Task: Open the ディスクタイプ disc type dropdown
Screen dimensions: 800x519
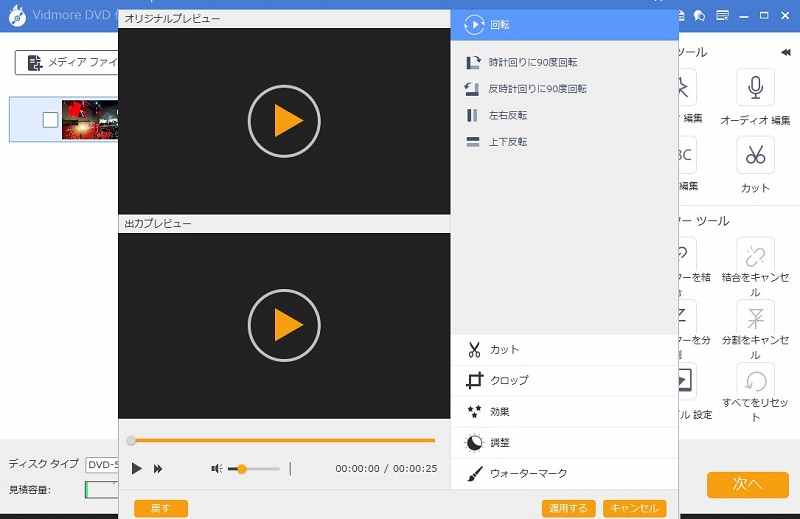Action: [x=102, y=465]
